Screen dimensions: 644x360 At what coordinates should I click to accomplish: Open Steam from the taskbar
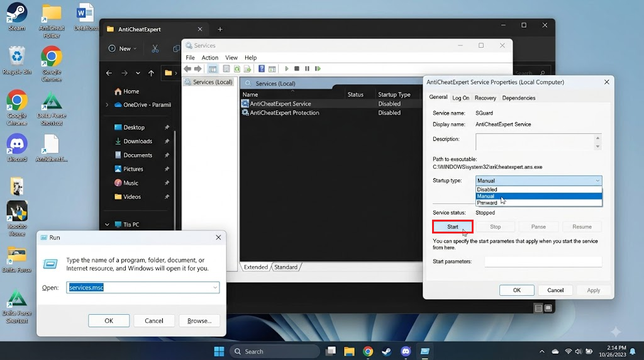point(387,351)
